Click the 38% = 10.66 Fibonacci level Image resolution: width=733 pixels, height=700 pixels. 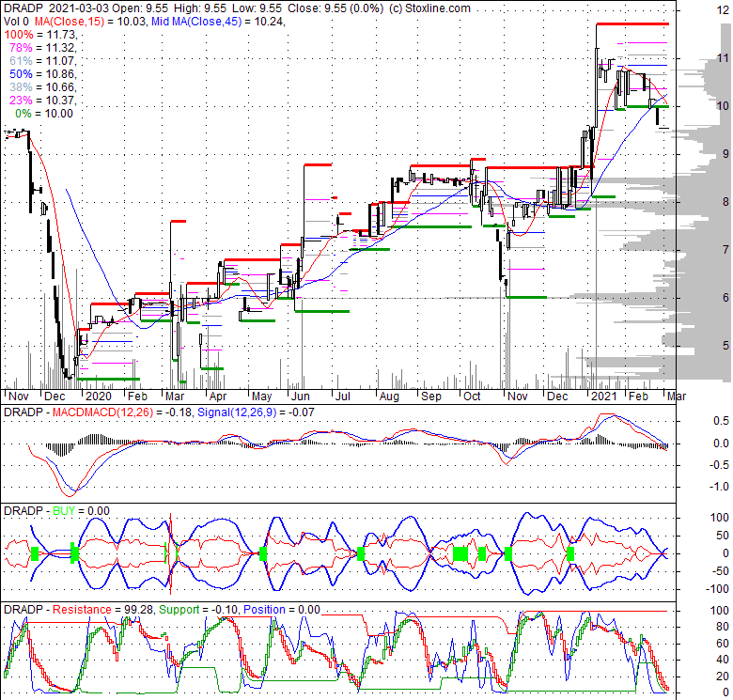(x=43, y=87)
